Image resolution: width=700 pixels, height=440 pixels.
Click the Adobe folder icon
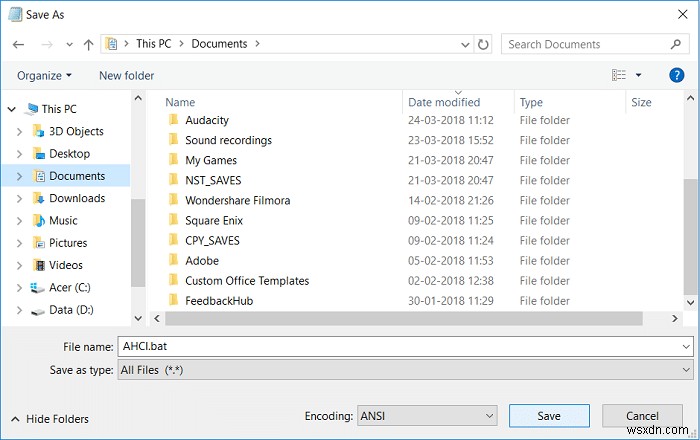pos(174,260)
